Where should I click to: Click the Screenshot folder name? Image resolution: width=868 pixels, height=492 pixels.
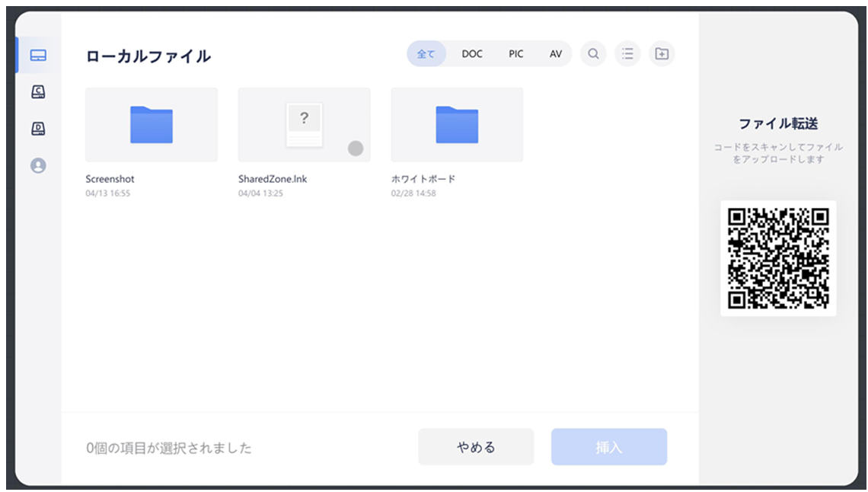point(110,179)
